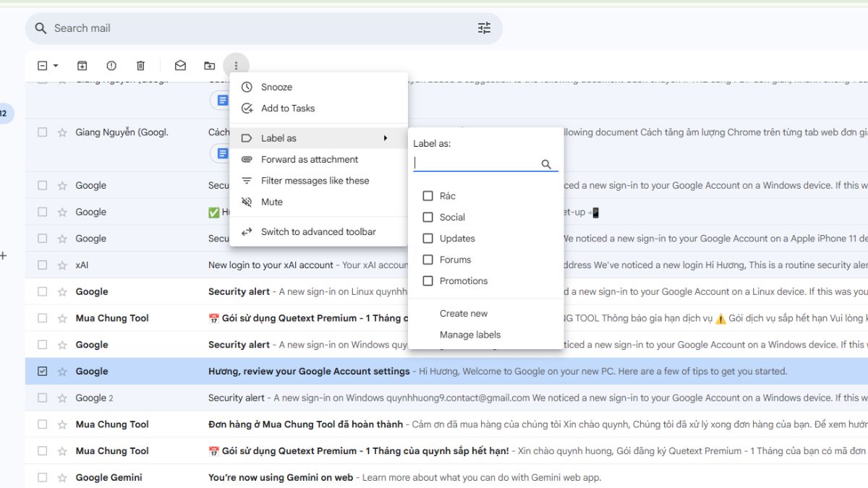The image size is (868, 488).
Task: Star the Đơn hàng ở Mua Chung Tool email
Action: 62,424
